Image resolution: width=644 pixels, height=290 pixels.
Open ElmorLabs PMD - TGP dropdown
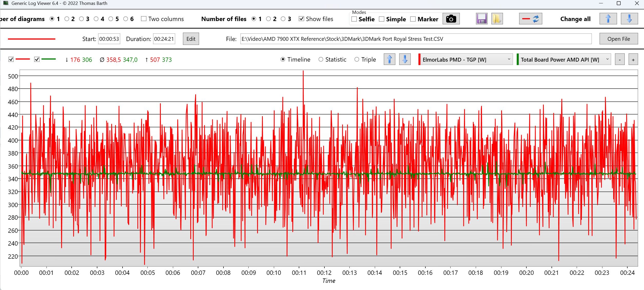(x=465, y=60)
